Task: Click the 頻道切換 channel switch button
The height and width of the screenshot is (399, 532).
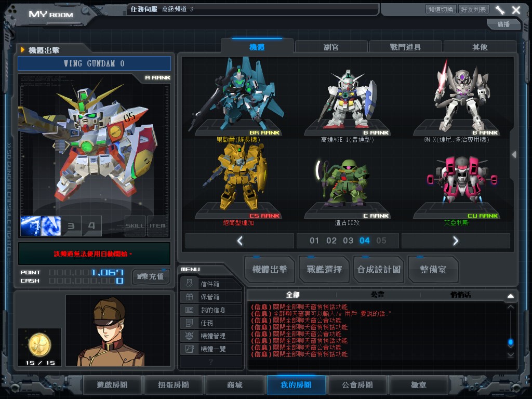Action: 441,9
